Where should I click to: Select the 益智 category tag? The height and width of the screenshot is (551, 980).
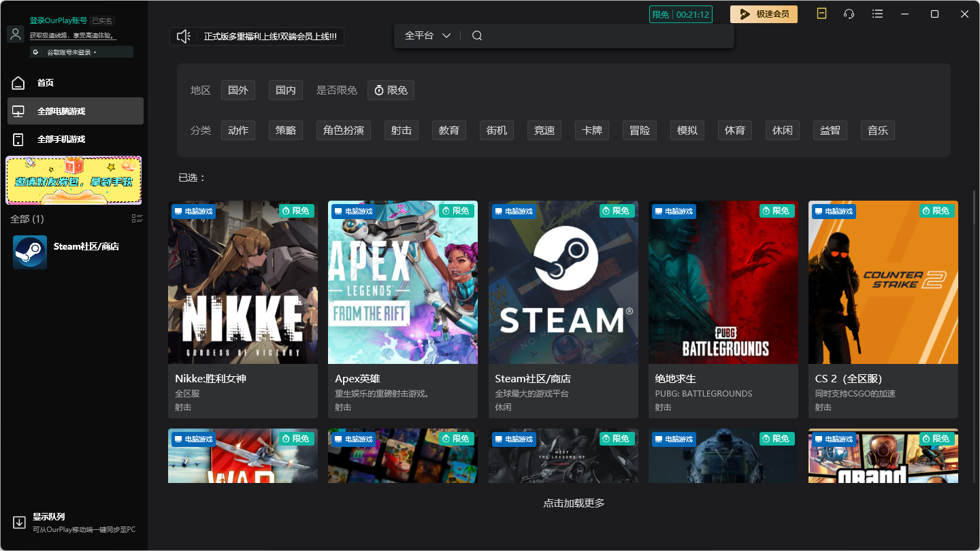830,131
